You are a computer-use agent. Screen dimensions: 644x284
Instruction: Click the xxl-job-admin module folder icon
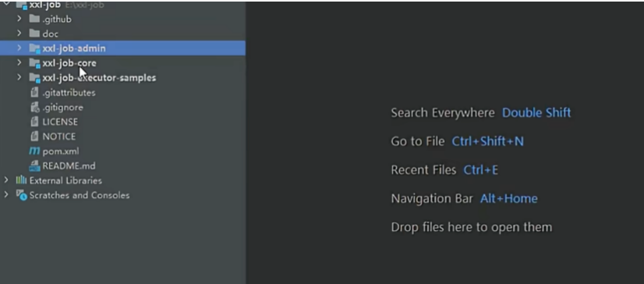pyautogui.click(x=35, y=48)
